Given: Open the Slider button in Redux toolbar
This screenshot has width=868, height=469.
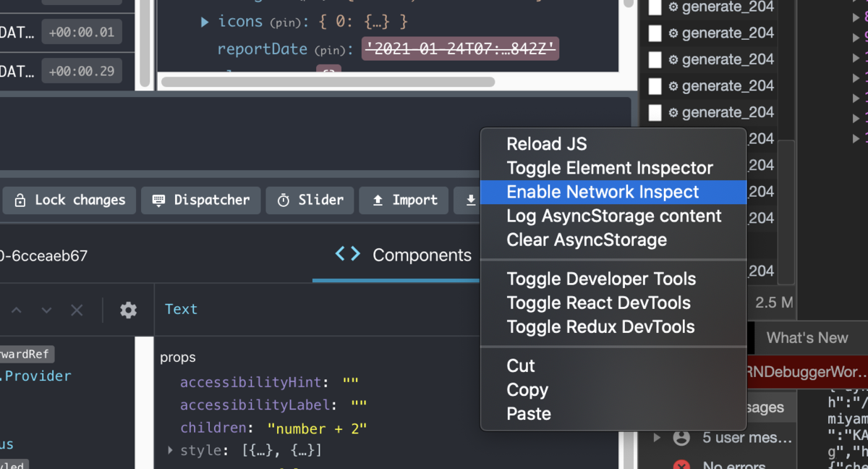Looking at the screenshot, I should [310, 200].
